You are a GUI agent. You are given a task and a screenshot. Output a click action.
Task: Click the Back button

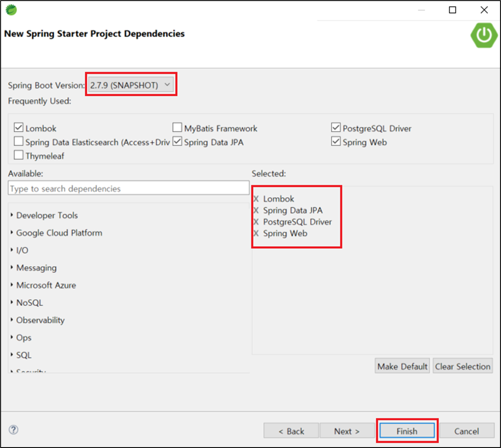[x=291, y=431]
